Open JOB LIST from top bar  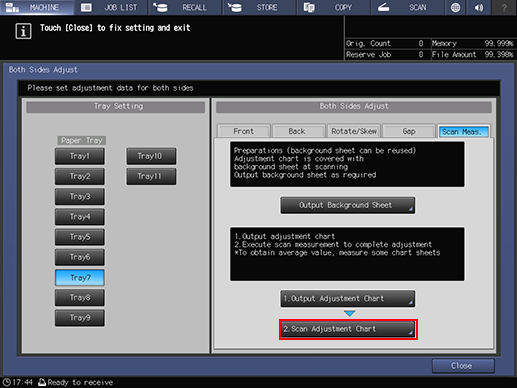(x=111, y=7)
